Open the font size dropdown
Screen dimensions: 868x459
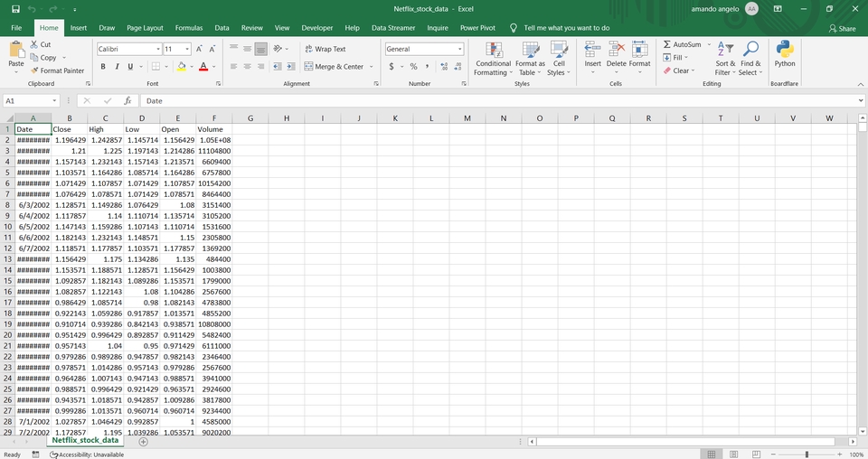(187, 49)
